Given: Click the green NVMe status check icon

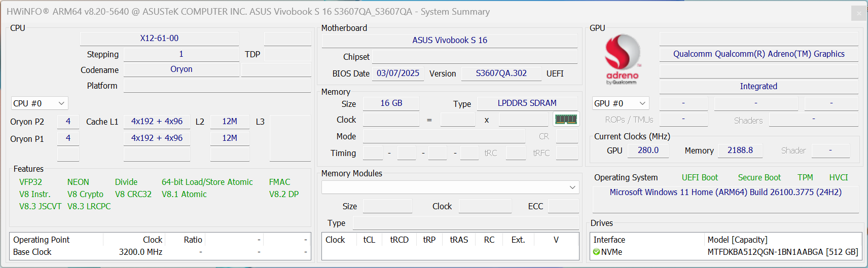Looking at the screenshot, I should pos(596,252).
